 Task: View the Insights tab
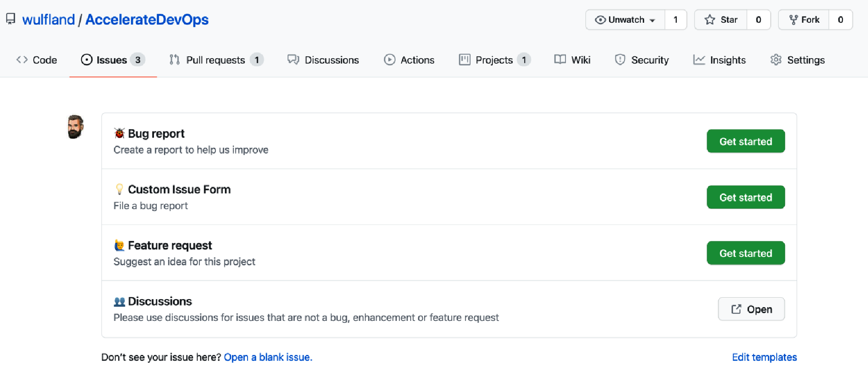[719, 60]
